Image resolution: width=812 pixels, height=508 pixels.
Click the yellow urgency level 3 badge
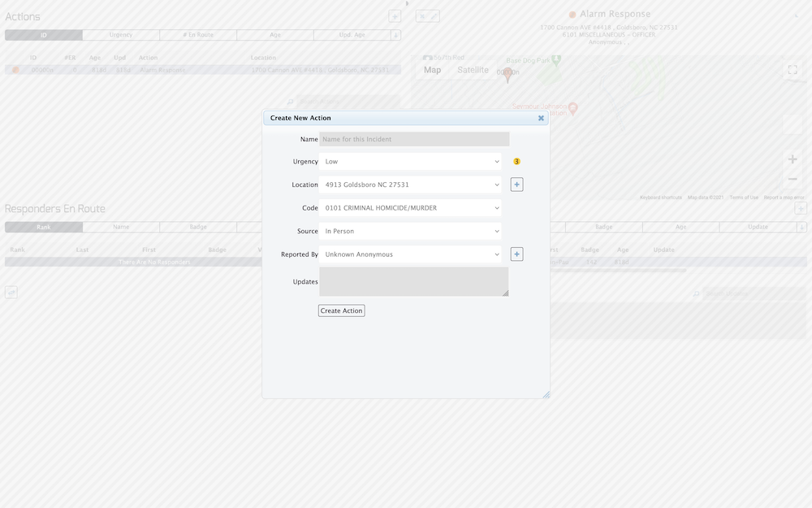point(516,162)
